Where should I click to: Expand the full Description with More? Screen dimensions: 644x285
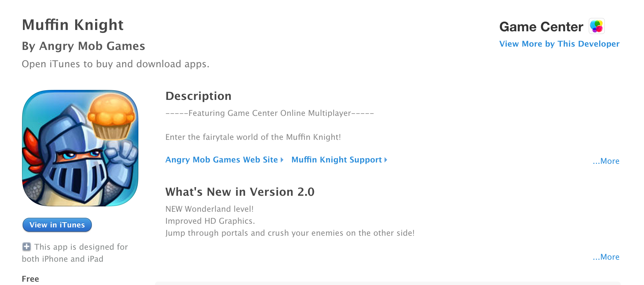[606, 161]
